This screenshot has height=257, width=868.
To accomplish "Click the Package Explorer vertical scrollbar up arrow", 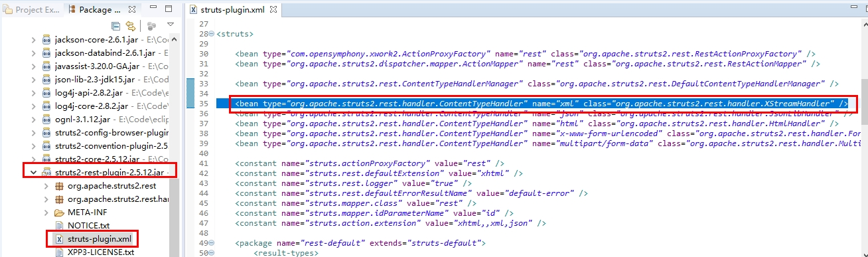I will pyautogui.click(x=173, y=38).
